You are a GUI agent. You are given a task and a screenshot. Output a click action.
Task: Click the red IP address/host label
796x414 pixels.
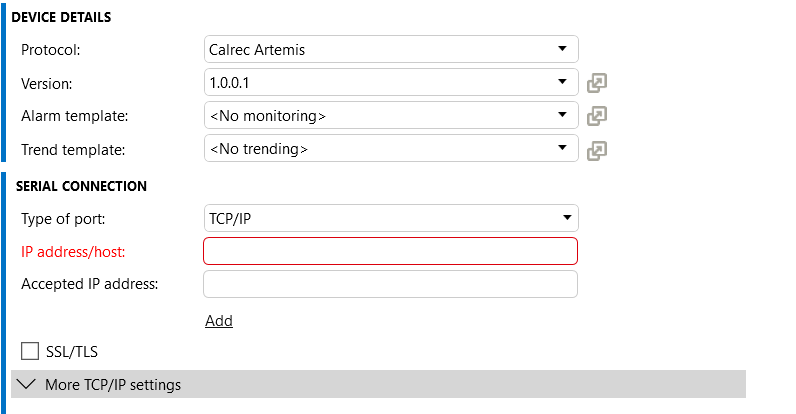[x=73, y=252]
